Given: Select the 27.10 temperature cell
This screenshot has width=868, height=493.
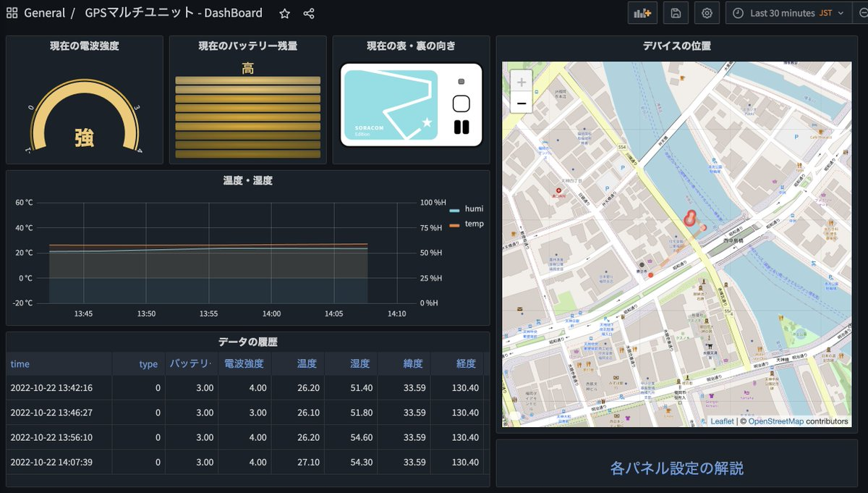Looking at the screenshot, I should pyautogui.click(x=297, y=462).
